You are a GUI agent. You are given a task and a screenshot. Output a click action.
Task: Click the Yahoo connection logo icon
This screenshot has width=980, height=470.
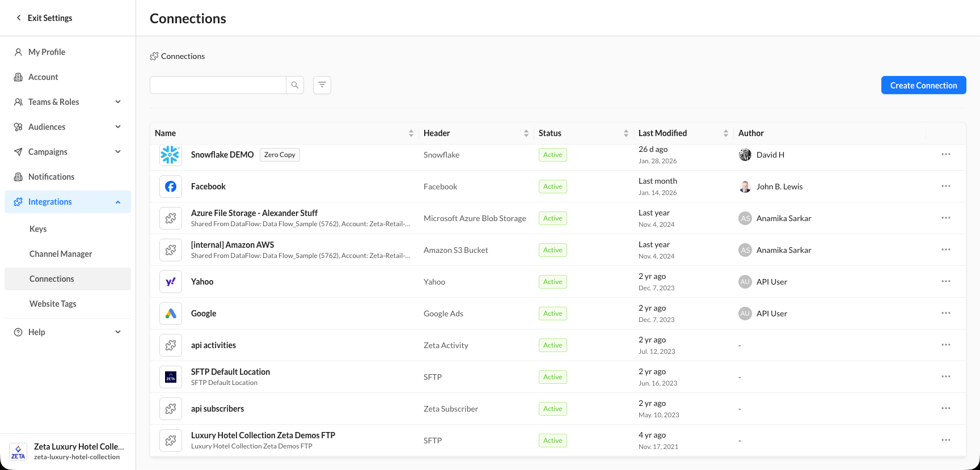(170, 282)
